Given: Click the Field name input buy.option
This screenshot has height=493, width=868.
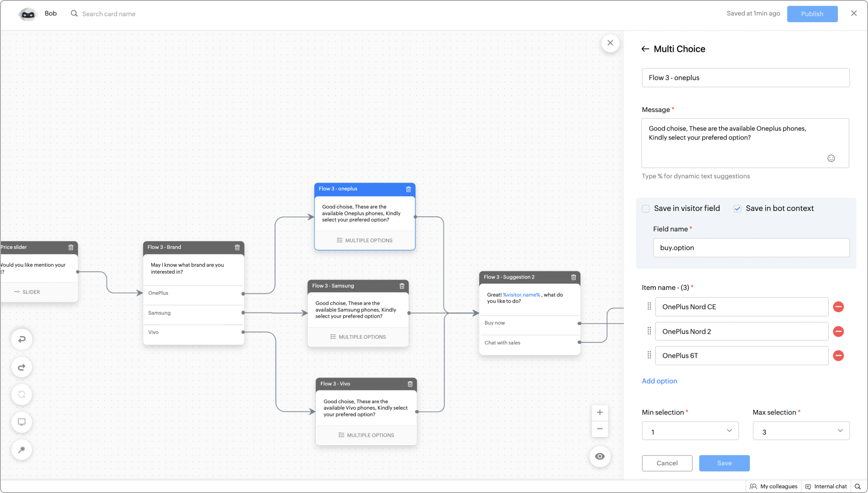Looking at the screenshot, I should [751, 248].
